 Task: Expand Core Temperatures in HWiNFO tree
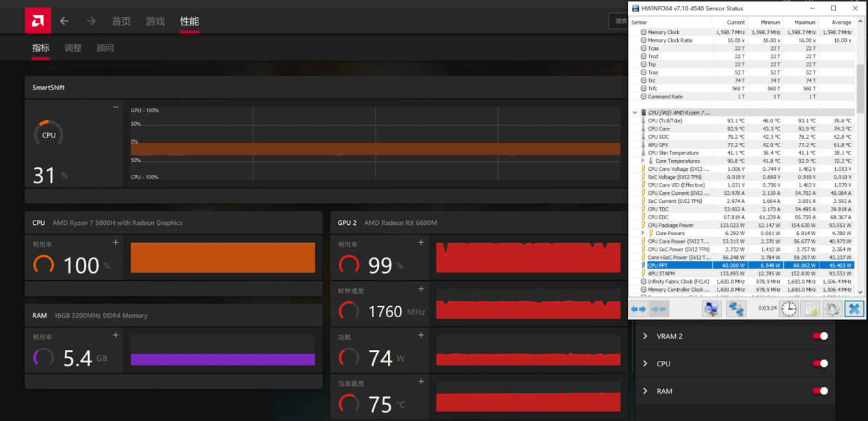[x=642, y=161]
